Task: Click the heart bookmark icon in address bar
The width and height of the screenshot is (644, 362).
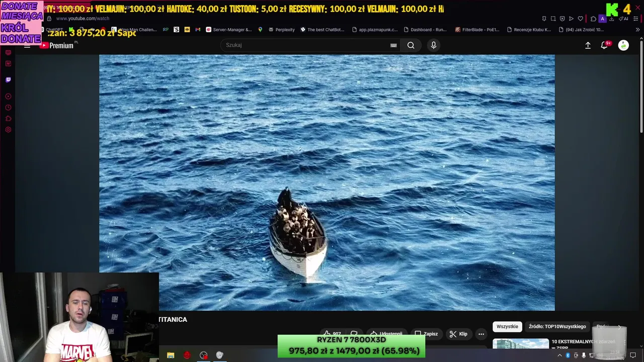Action: (580, 19)
